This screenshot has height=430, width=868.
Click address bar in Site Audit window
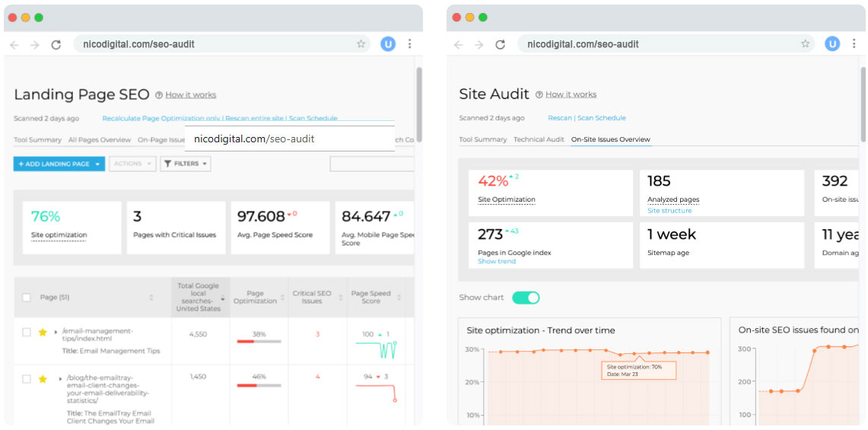[x=666, y=44]
